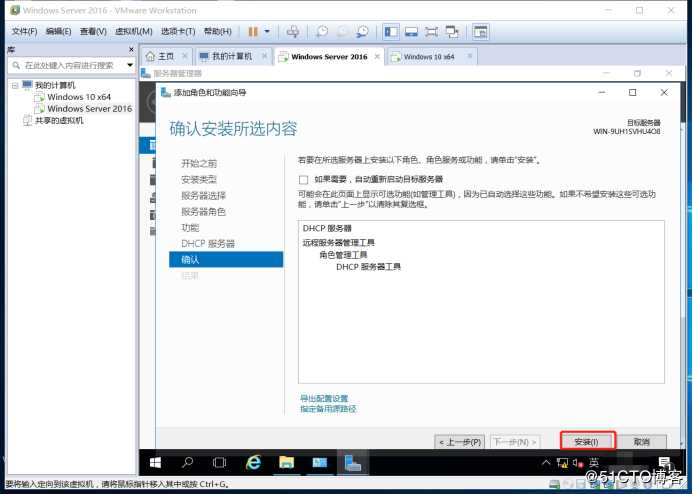Maximize the 添加角色和功能向导 window

click(632, 92)
